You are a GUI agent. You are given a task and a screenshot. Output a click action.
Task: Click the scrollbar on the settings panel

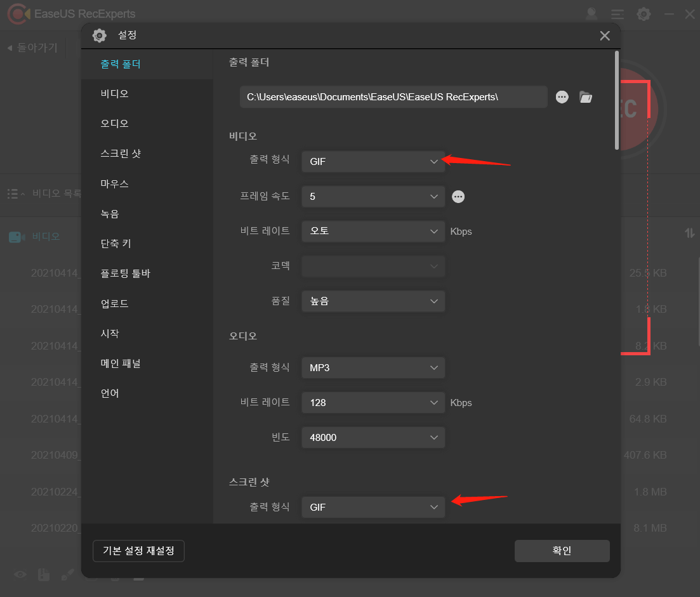(x=615, y=95)
